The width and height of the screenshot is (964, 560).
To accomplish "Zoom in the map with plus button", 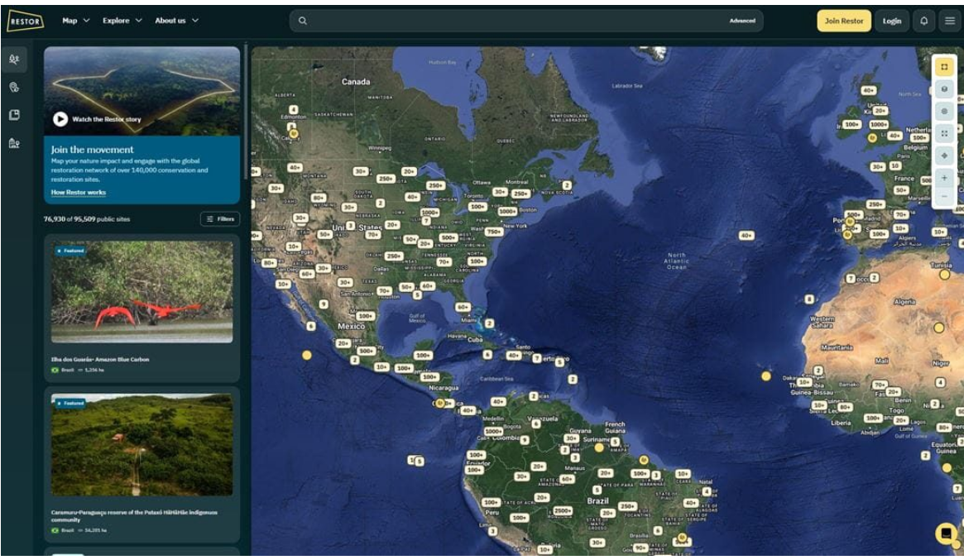I will tap(944, 178).
